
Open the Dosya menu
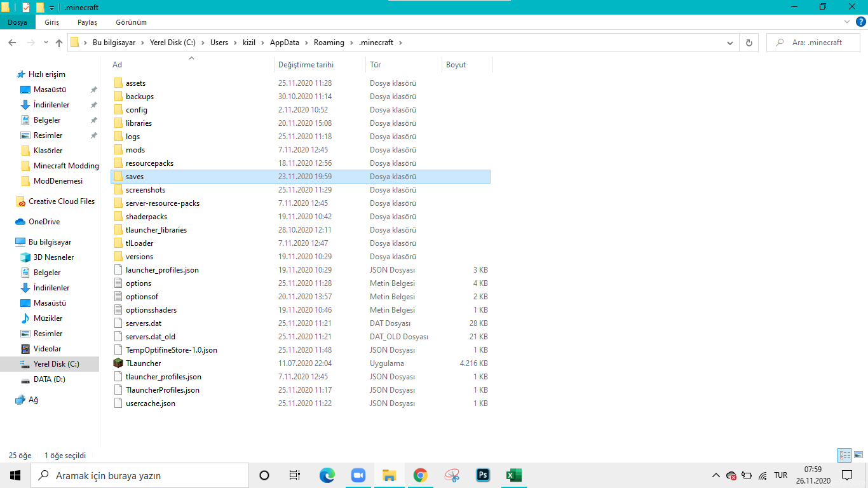pyautogui.click(x=17, y=22)
